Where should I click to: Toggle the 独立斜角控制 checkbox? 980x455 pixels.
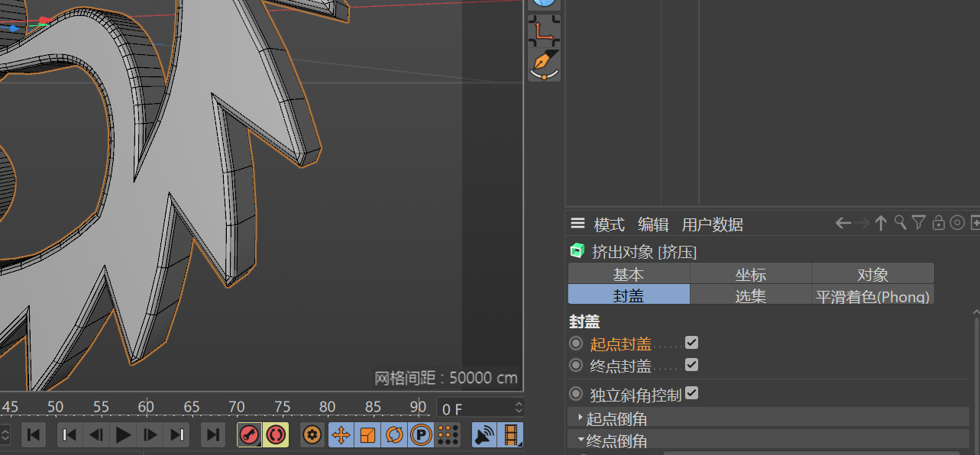click(x=691, y=393)
